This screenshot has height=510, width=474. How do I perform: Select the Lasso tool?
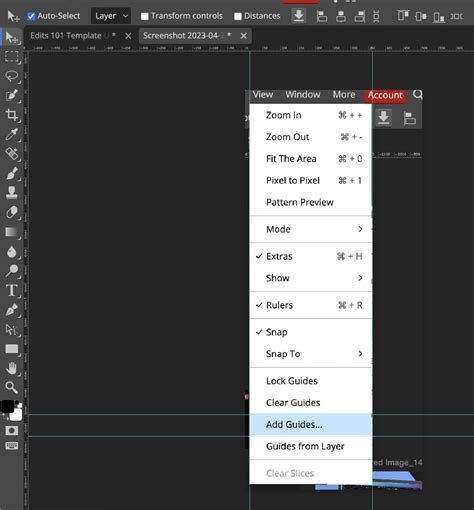pyautogui.click(x=12, y=76)
